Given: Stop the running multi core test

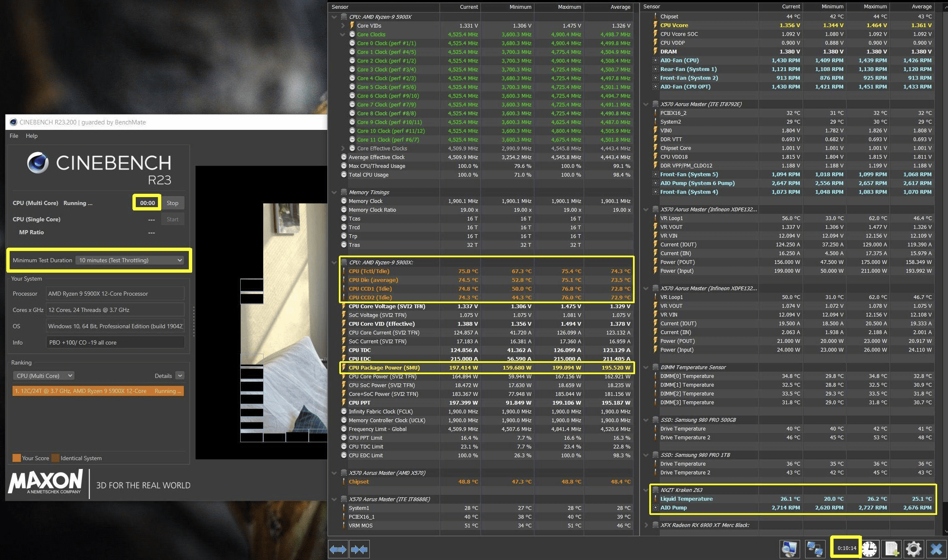Looking at the screenshot, I should point(172,203).
